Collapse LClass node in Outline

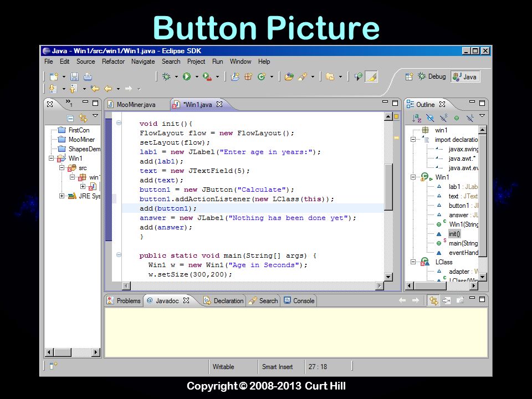click(413, 262)
